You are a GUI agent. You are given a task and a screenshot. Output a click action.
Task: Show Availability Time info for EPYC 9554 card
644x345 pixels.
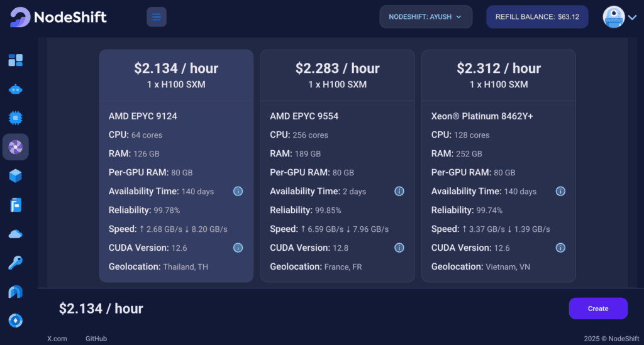coord(399,191)
